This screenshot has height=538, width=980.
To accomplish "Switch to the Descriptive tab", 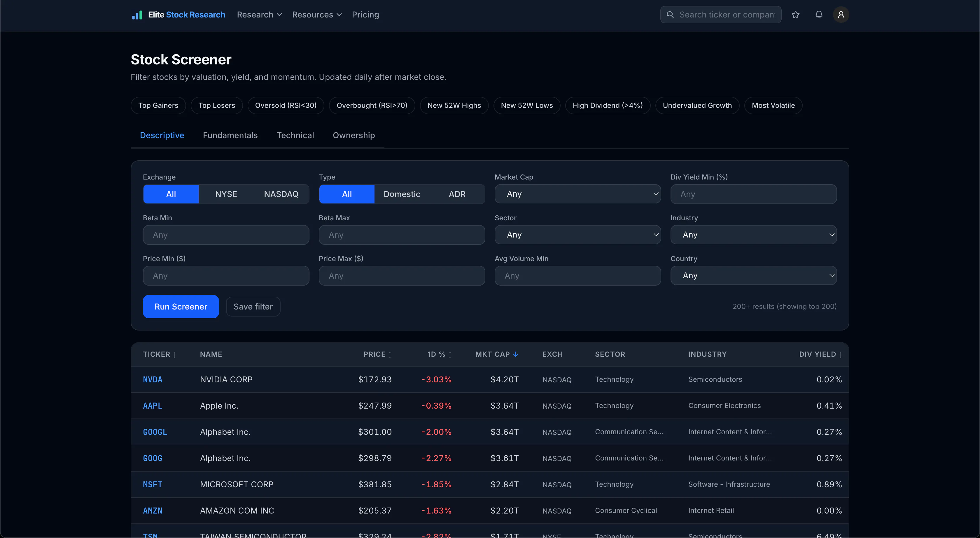I will [x=162, y=135].
